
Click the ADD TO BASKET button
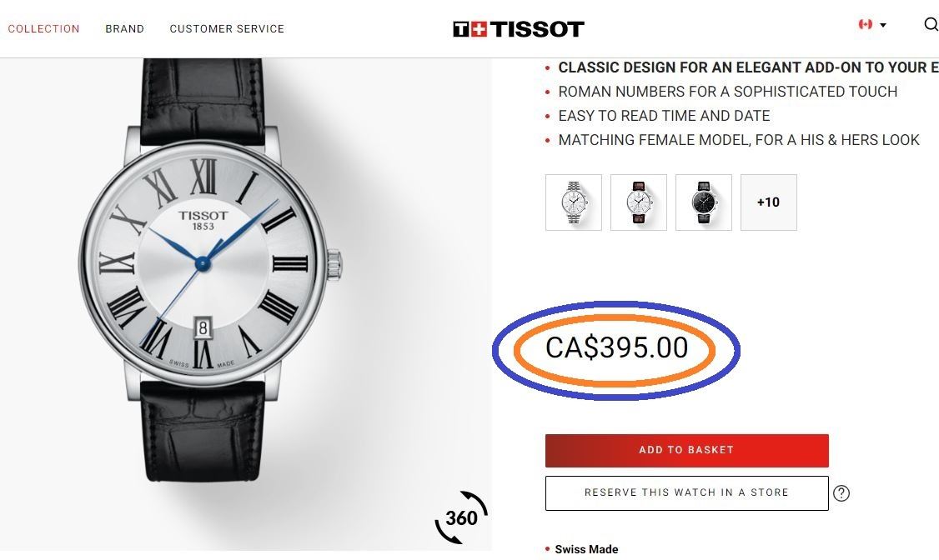[x=687, y=451]
